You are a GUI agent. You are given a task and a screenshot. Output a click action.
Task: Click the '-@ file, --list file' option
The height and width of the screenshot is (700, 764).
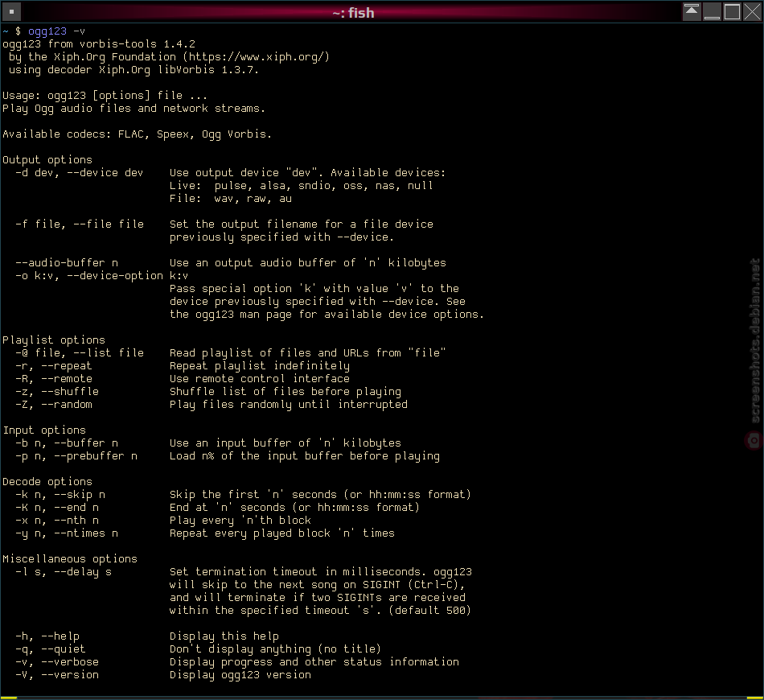point(80,353)
